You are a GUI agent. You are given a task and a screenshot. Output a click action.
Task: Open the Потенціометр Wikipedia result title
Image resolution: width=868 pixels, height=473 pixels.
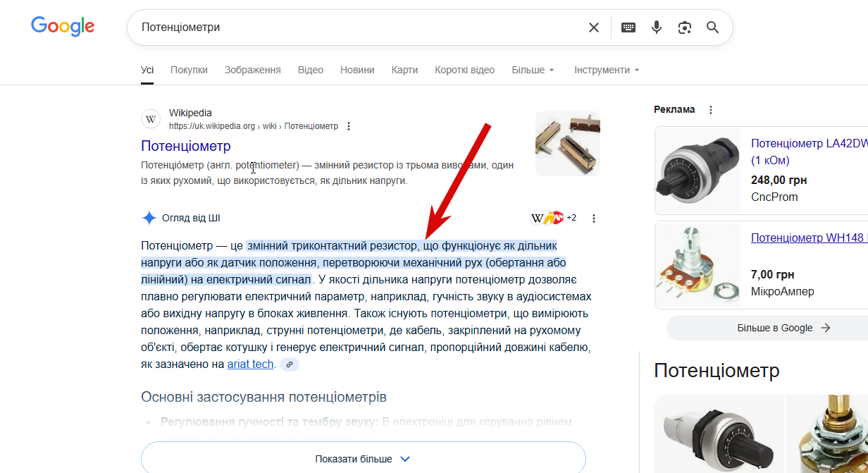(186, 146)
